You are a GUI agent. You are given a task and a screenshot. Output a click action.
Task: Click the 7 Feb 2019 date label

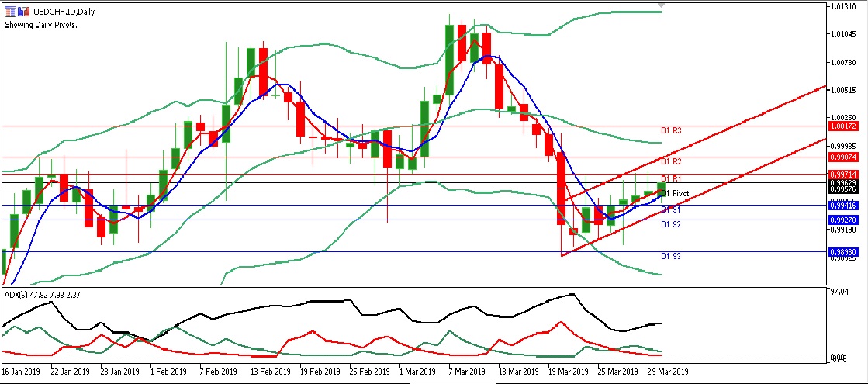[x=218, y=371]
